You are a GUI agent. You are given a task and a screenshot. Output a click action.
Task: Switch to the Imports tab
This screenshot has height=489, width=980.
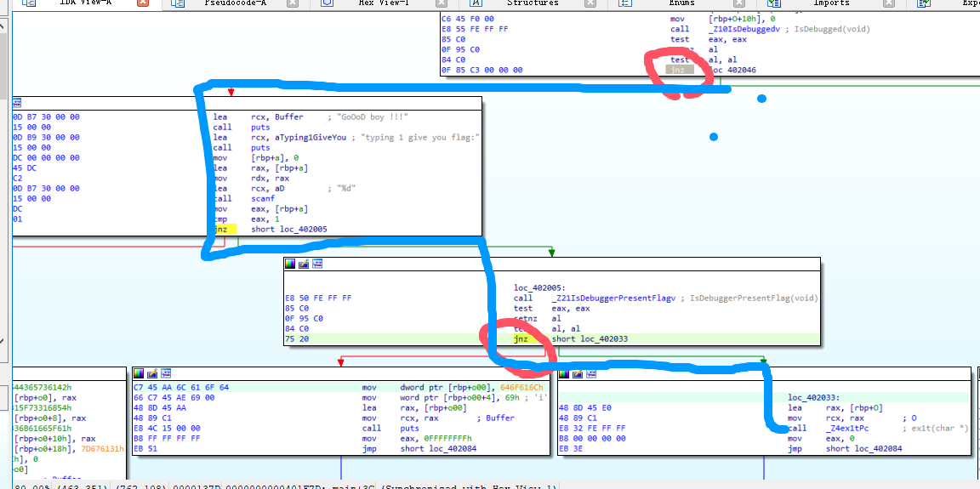coord(830,3)
